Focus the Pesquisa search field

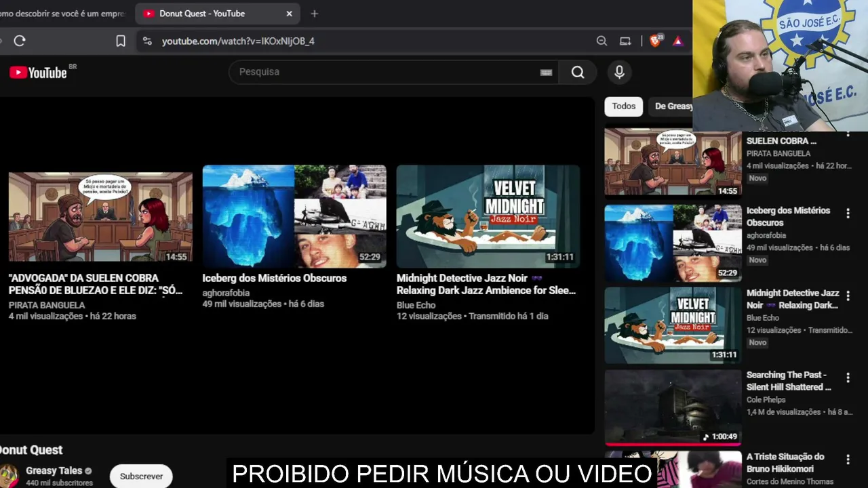pyautogui.click(x=393, y=72)
